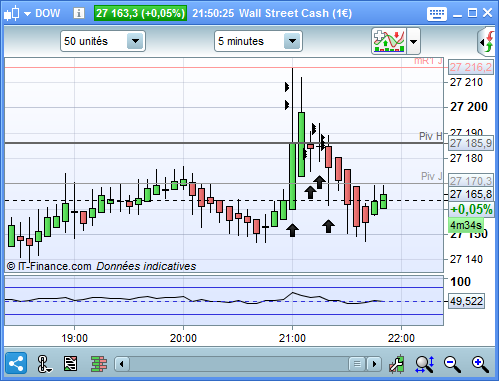Viewport: 499px width, 381px height.
Task: Click the 4m34s candle countdown label
Action: (x=466, y=225)
